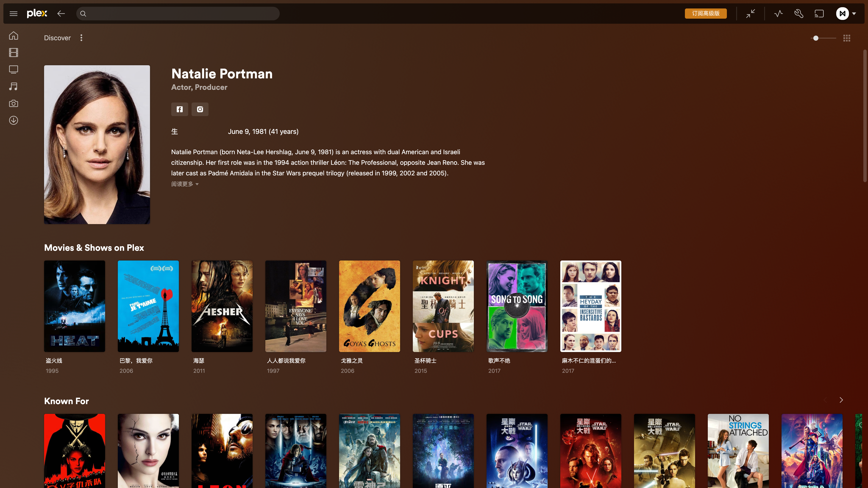Open Natalie Portman's Facebook page
The width and height of the screenshot is (868, 488).
pos(180,109)
